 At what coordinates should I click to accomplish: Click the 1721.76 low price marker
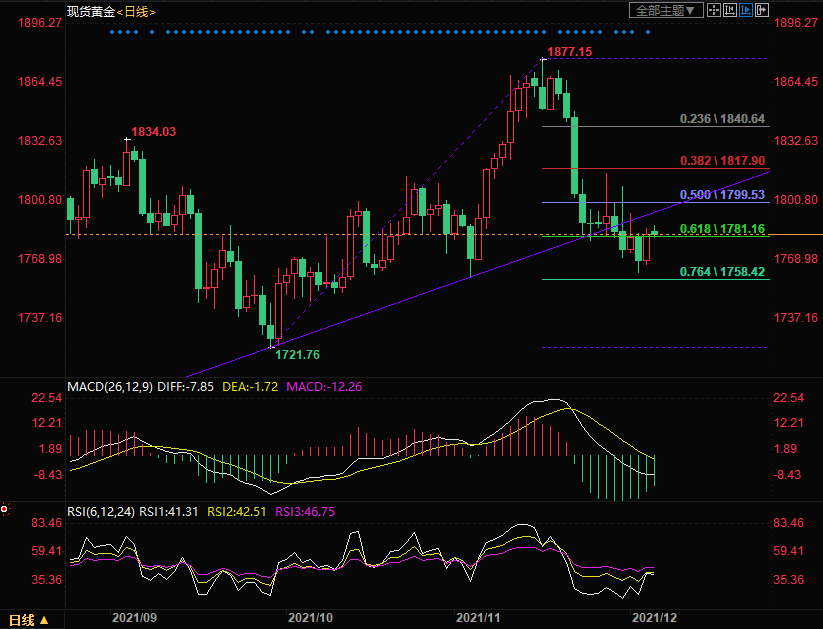pyautogui.click(x=297, y=354)
